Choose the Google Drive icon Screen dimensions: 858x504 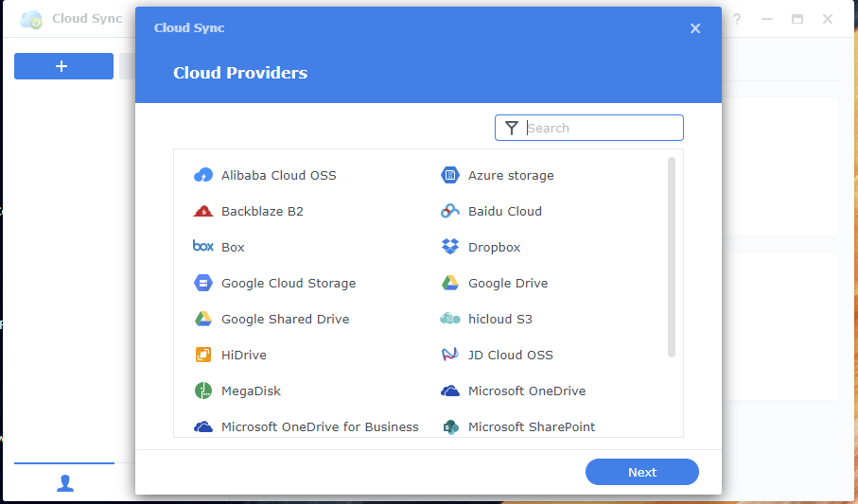point(450,283)
